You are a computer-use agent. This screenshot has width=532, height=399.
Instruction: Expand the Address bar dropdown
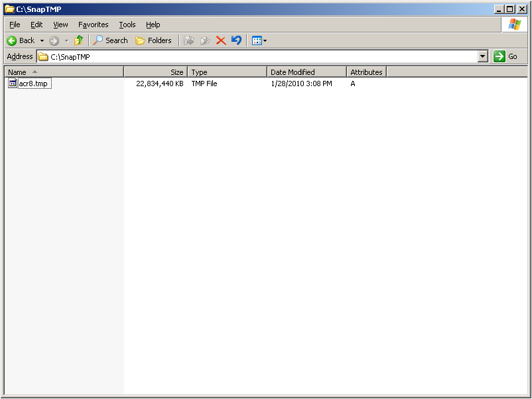(482, 56)
